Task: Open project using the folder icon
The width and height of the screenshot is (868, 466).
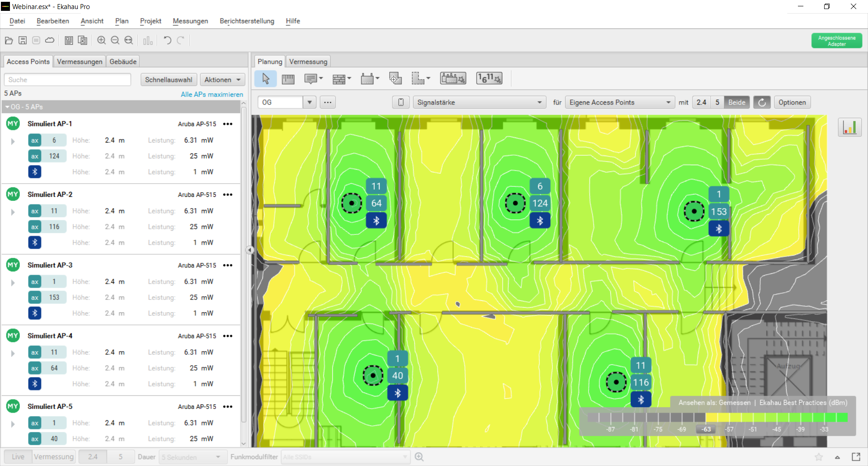Action: [x=9, y=40]
